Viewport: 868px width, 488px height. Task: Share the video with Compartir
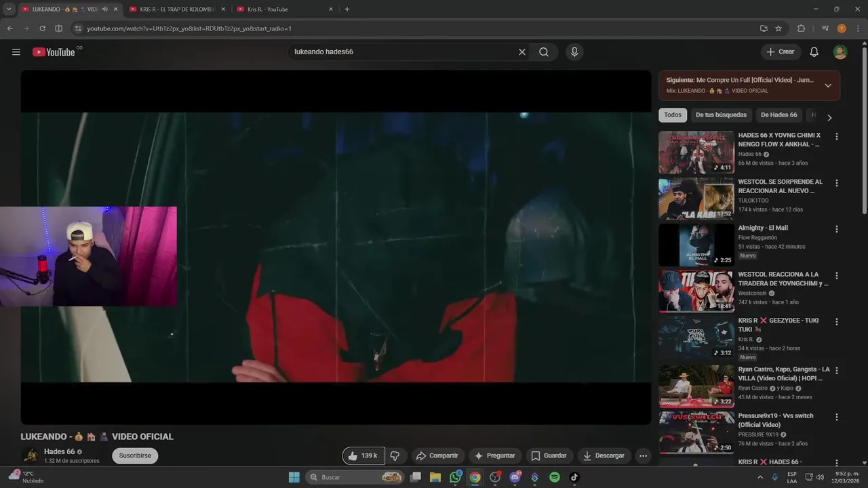pyautogui.click(x=437, y=455)
